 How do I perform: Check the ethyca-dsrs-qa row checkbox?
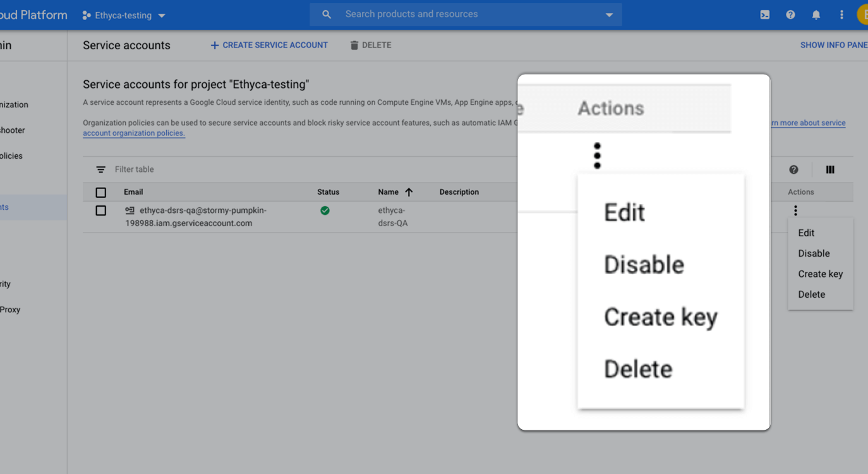tap(100, 210)
